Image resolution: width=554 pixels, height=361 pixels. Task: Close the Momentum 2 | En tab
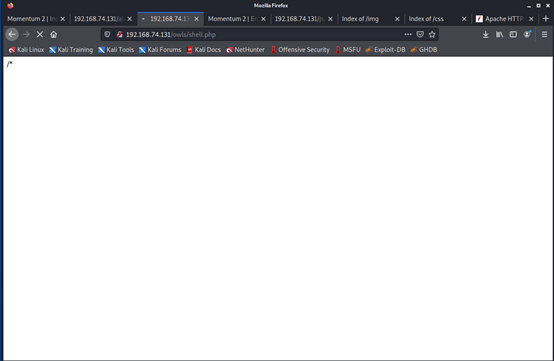click(263, 19)
